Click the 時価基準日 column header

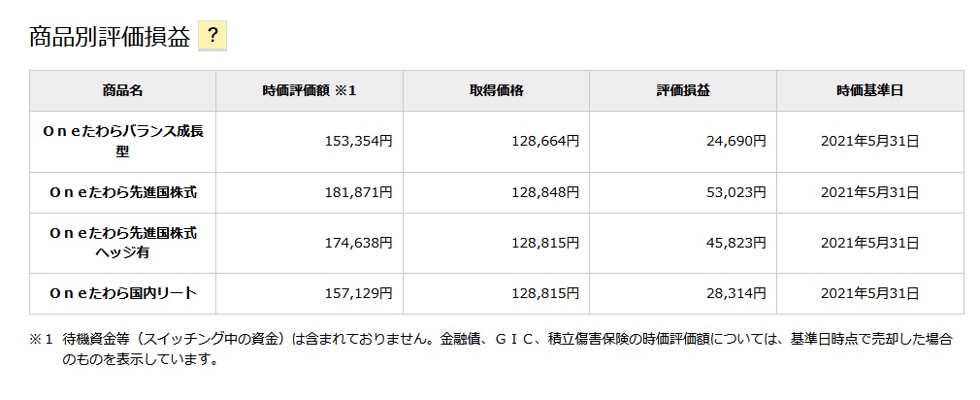(870, 90)
